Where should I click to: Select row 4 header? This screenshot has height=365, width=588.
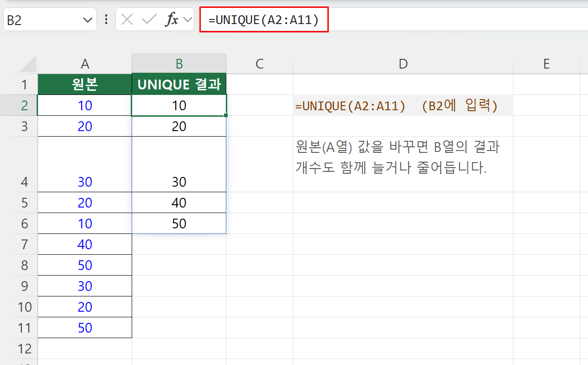(x=19, y=164)
